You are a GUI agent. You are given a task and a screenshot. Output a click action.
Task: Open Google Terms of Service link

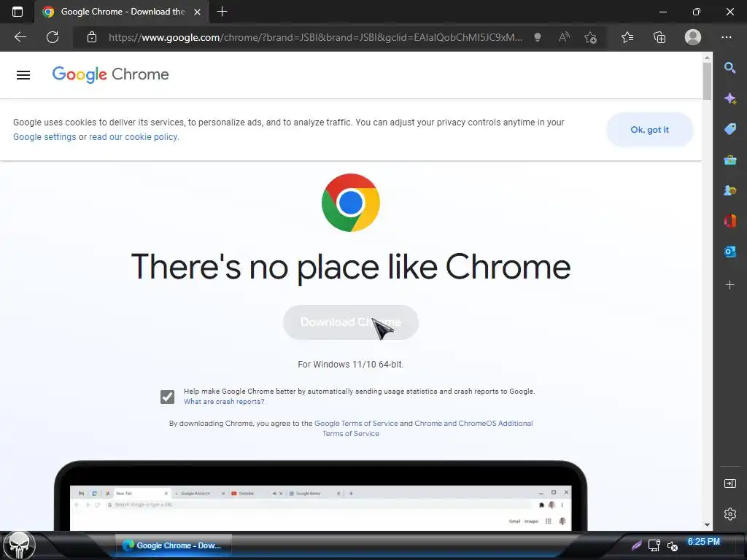tap(356, 424)
